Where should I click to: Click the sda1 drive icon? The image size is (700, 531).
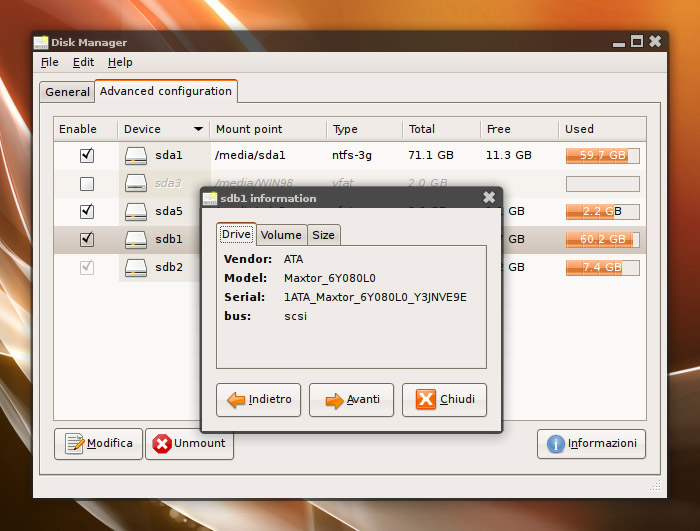[136, 155]
